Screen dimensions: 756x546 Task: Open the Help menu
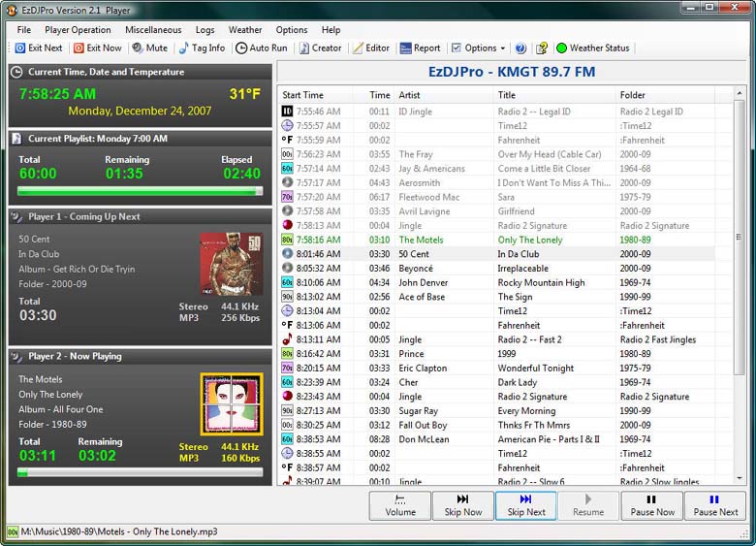point(331,30)
